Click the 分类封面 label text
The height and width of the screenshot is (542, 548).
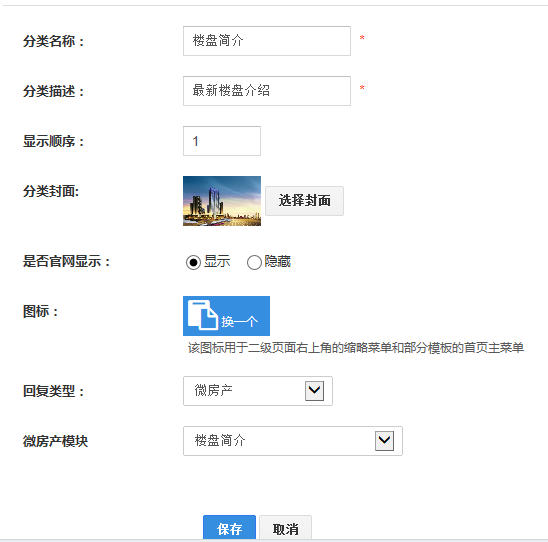click(51, 191)
